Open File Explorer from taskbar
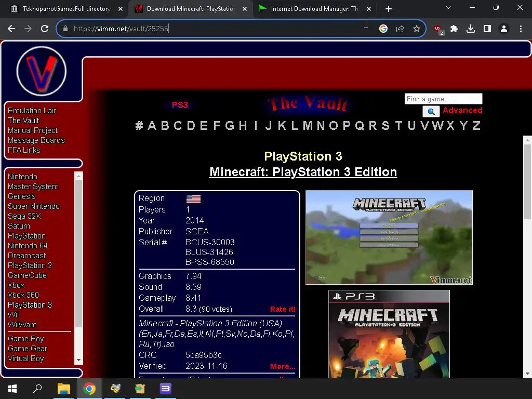The height and width of the screenshot is (399, 532). (x=63, y=389)
